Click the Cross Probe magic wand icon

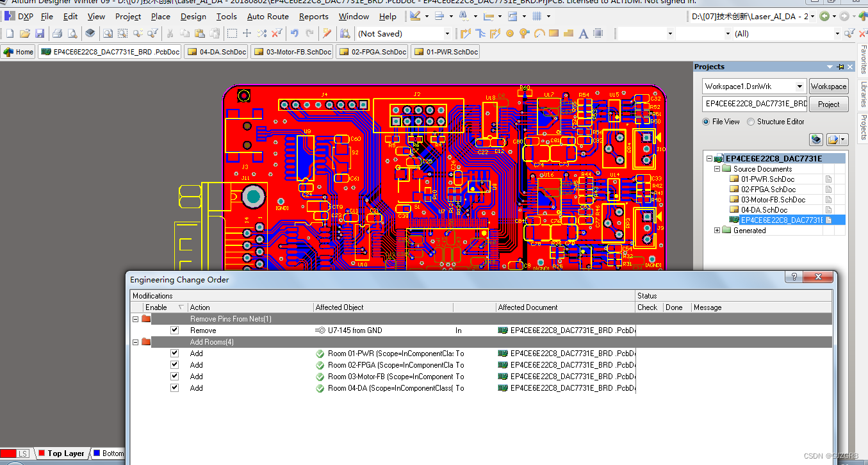(x=327, y=33)
